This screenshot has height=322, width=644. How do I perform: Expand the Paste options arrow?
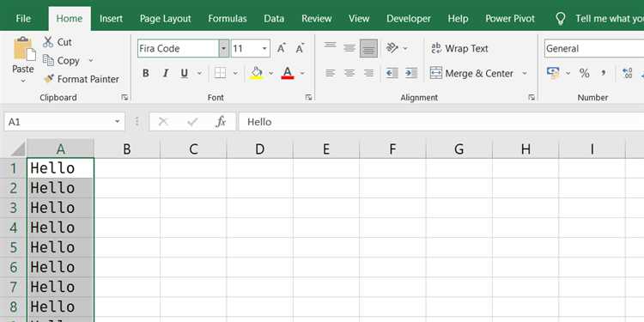click(x=23, y=81)
